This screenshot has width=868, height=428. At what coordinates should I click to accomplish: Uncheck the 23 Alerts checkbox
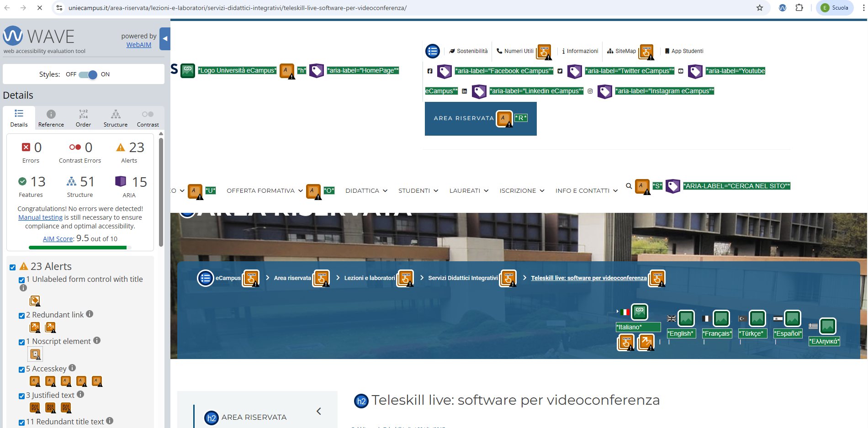pyautogui.click(x=13, y=267)
